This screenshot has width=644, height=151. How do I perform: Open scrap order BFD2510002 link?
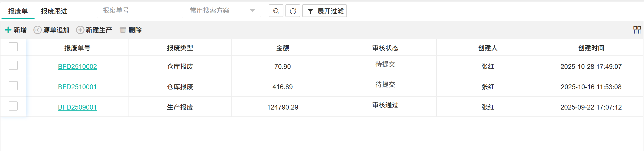point(77,67)
